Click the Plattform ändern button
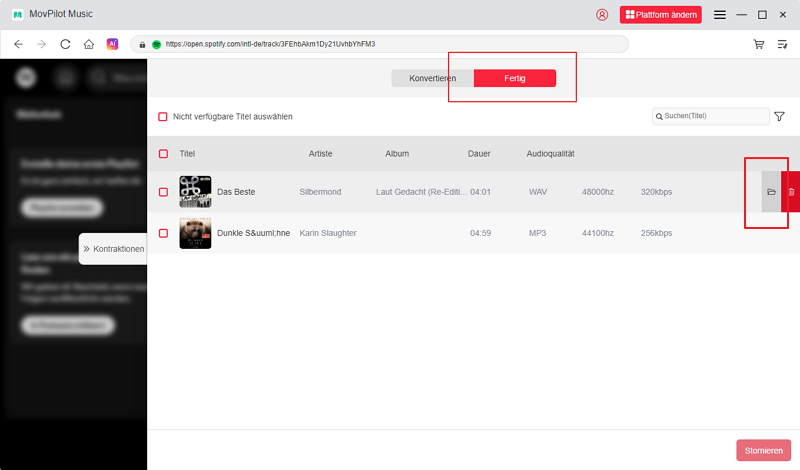The height and width of the screenshot is (470, 800). click(x=661, y=15)
